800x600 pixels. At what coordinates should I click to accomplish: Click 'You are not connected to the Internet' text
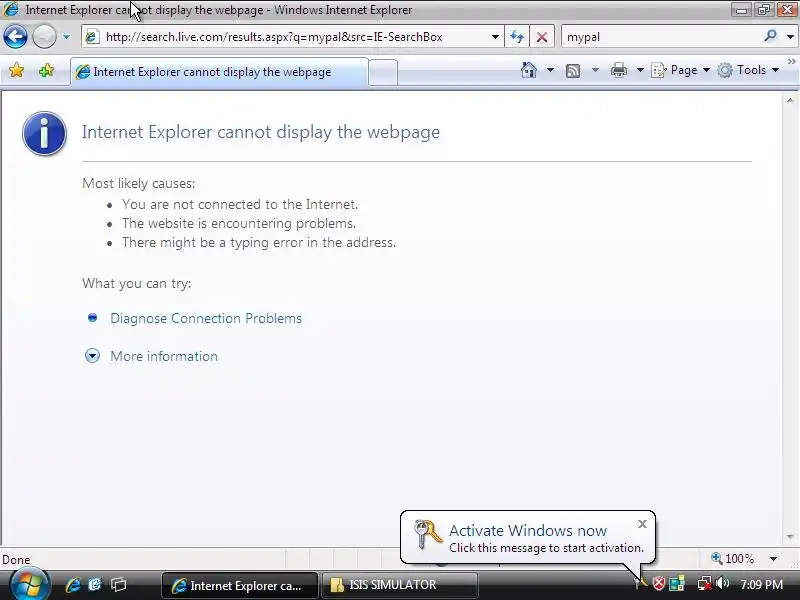[240, 204]
